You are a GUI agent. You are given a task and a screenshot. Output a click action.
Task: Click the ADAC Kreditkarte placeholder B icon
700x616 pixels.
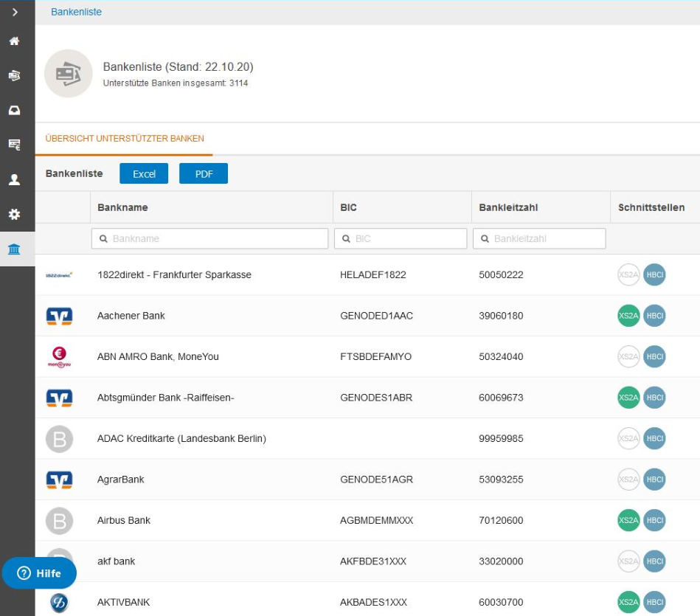pyautogui.click(x=59, y=439)
